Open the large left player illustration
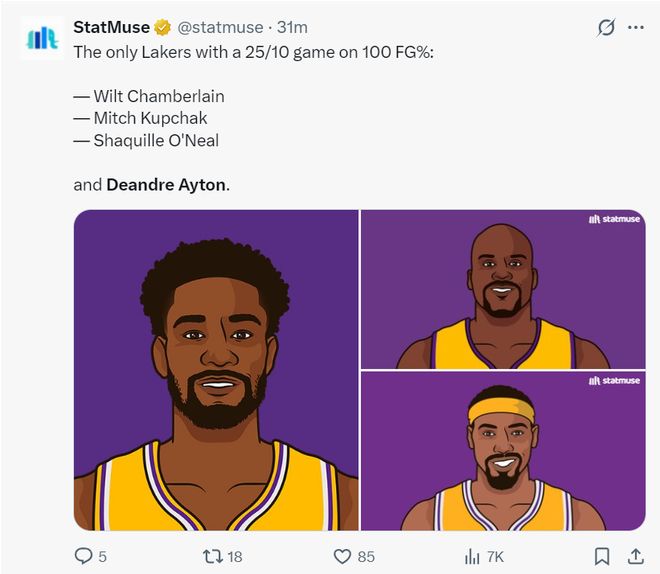This screenshot has height=574, width=660. (x=216, y=370)
